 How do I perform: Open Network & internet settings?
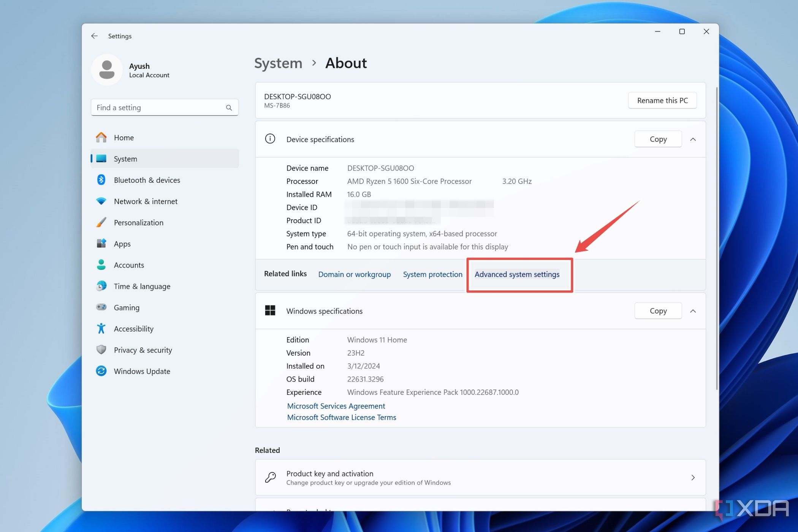146,201
